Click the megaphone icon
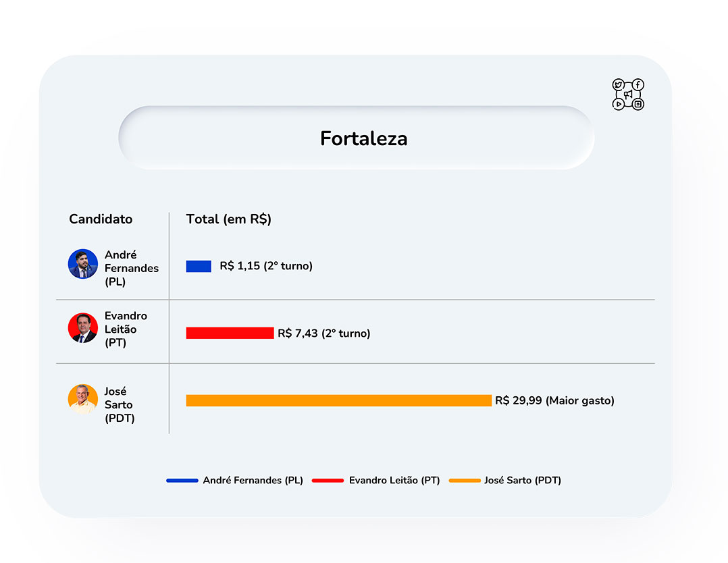Screen dimensions: 728x563 tap(628, 95)
